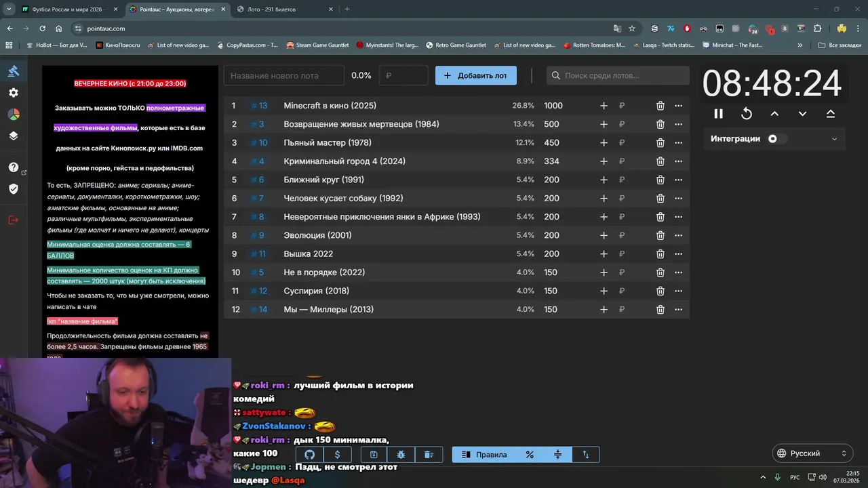Screen dimensions: 868x488
Task: Open the GitHub icon button
Action: pyautogui.click(x=310, y=455)
